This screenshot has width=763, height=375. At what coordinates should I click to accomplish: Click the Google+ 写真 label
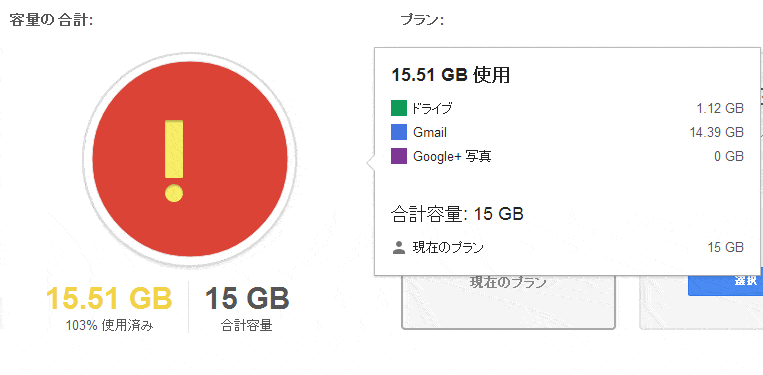pyautogui.click(x=452, y=157)
